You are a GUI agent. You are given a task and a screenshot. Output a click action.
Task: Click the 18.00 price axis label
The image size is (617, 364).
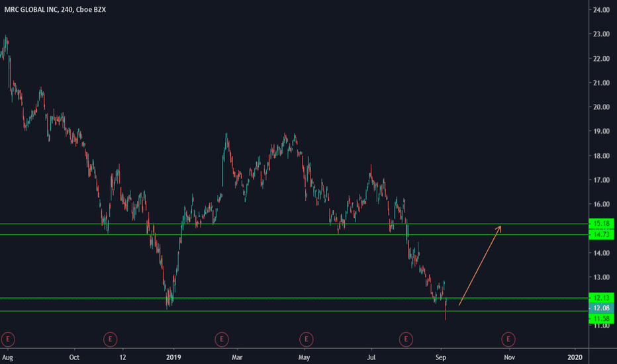click(601, 156)
